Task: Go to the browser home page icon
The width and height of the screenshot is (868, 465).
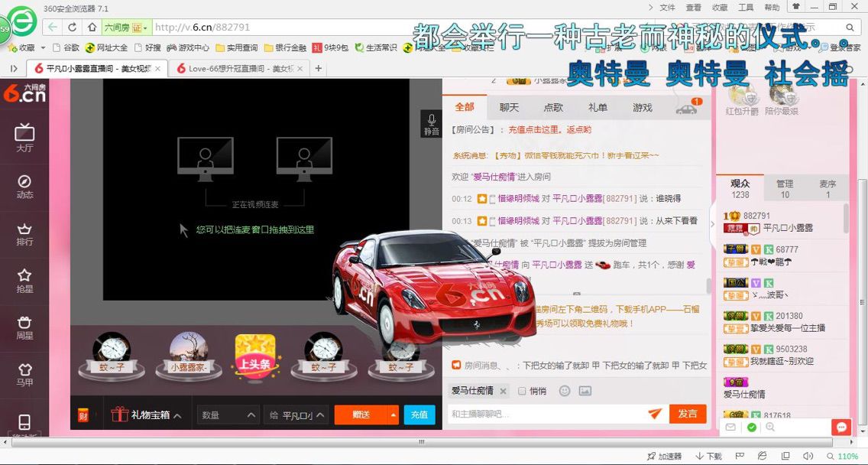Action: pyautogui.click(x=92, y=27)
